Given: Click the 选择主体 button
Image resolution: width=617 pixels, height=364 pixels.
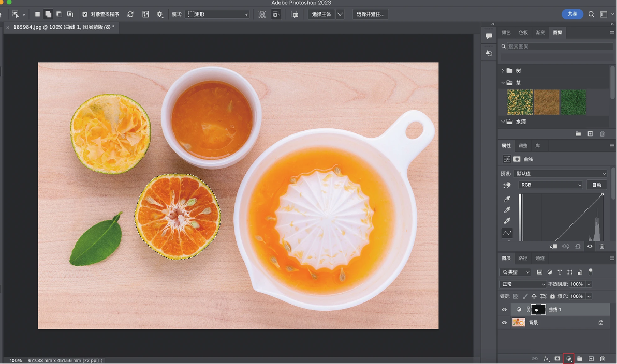Looking at the screenshot, I should (321, 14).
